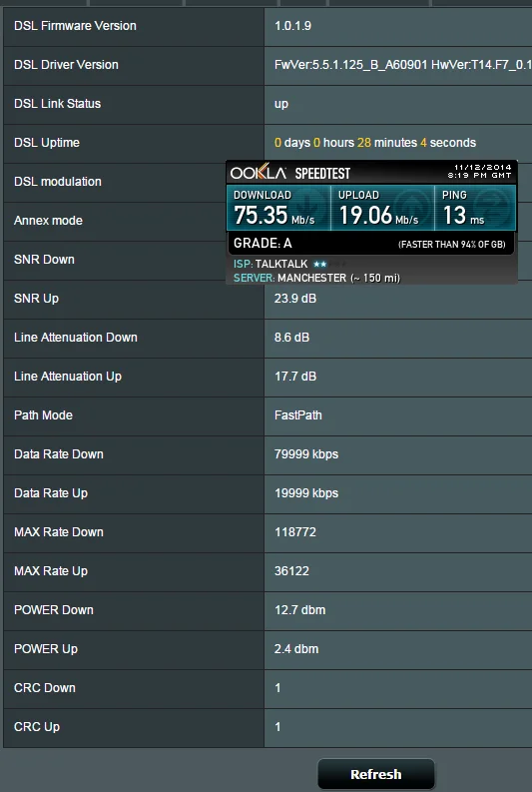Click the 75.35 Mb/s download result
532x792 pixels.
click(x=274, y=215)
